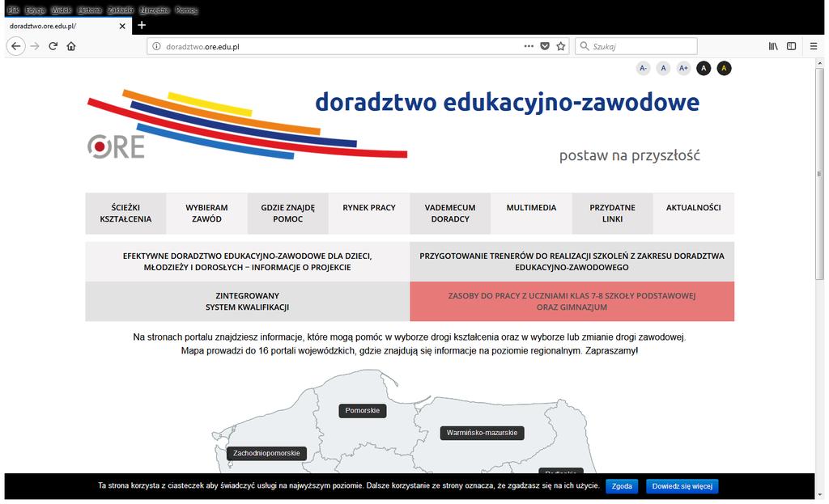Open the Edycja menu
The width and height of the screenshot is (829, 504).
[x=36, y=10]
